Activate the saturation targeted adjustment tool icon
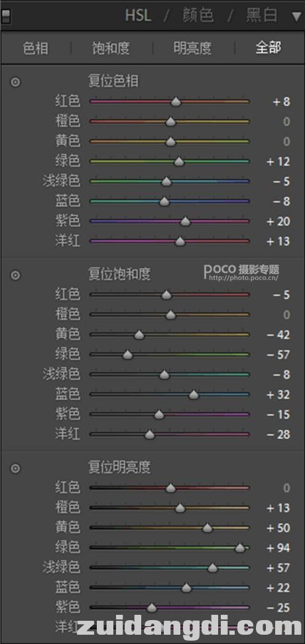305x644 pixels. (x=15, y=275)
